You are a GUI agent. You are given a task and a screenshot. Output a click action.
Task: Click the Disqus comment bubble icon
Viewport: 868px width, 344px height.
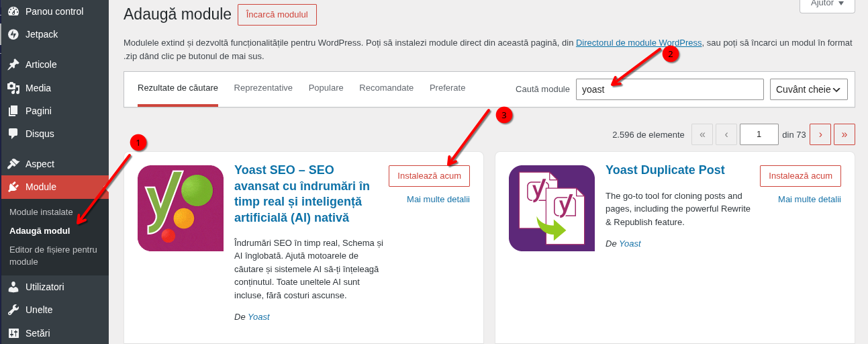[x=13, y=134]
